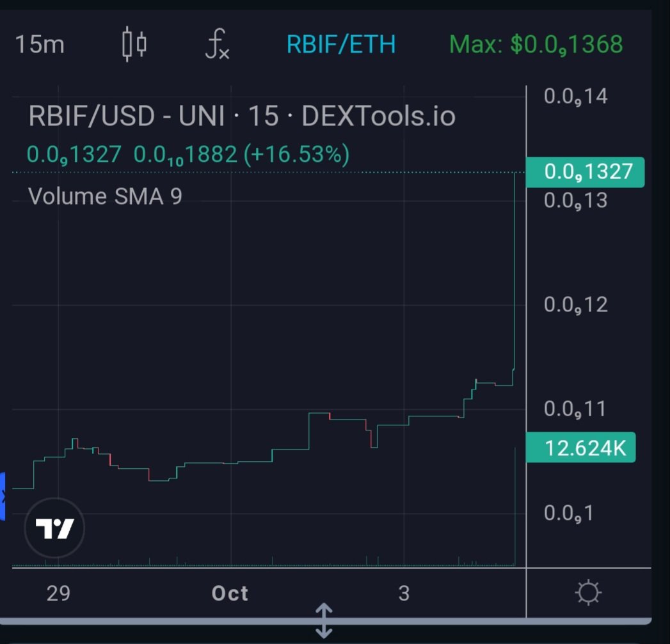Viewport: 670px width, 644px height.
Task: Switch pair to RBIF/ETH
Action: click(341, 44)
